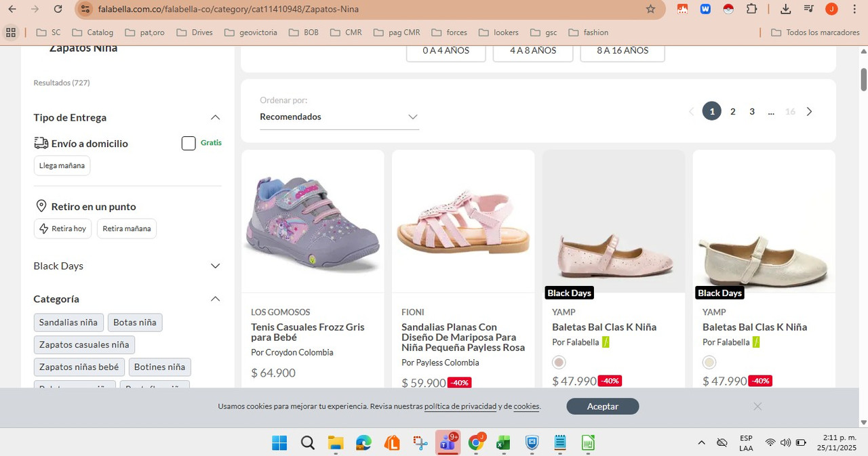This screenshot has height=456, width=868.
Task: Open the Pokeball browser extension
Action: [728, 9]
